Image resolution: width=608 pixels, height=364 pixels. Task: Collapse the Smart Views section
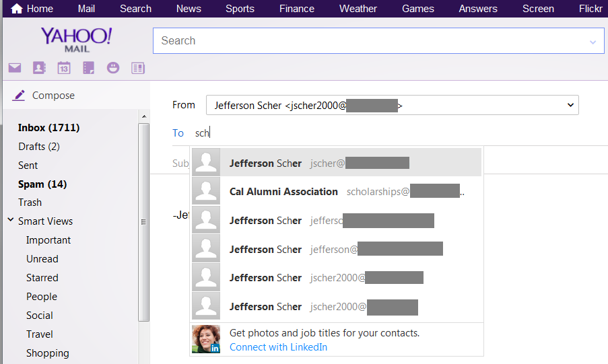coord(11,220)
